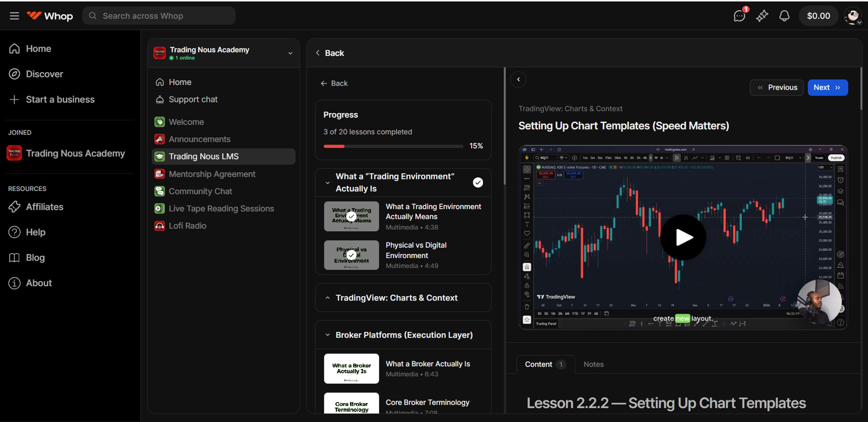The width and height of the screenshot is (868, 422).
Task: Select Start a business
Action: 60,100
